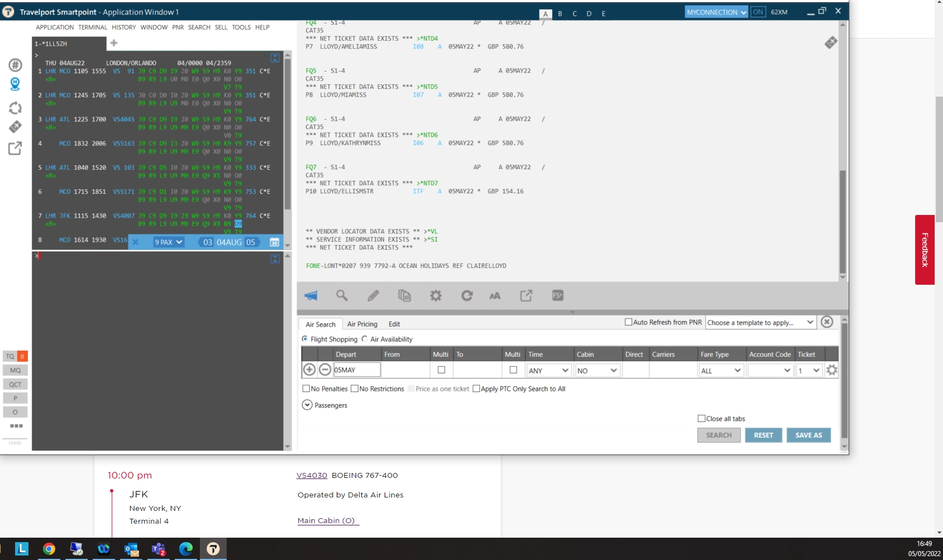Open Google Chrome from the taskbar
The height and width of the screenshot is (560, 943).
pyautogui.click(x=49, y=549)
